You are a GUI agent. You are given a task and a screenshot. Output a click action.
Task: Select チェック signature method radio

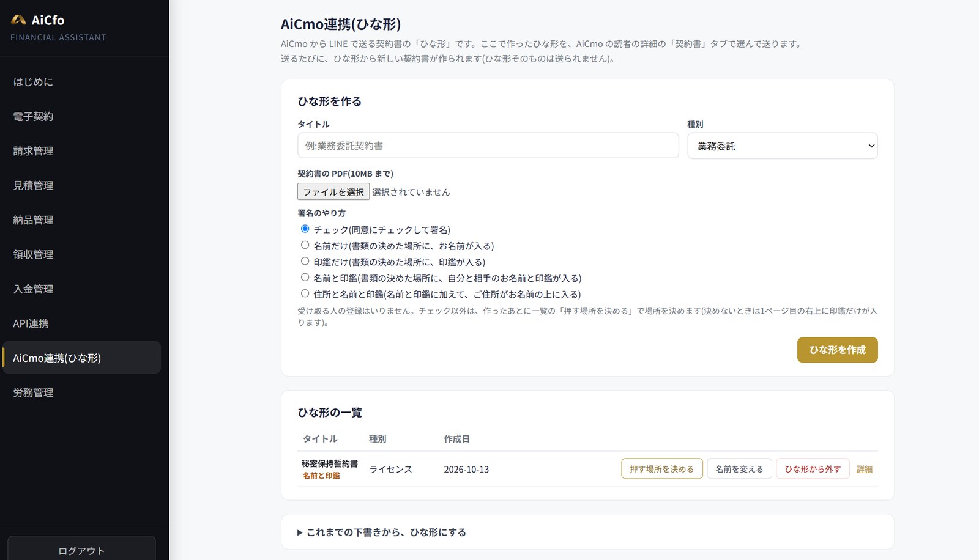pyautogui.click(x=305, y=229)
